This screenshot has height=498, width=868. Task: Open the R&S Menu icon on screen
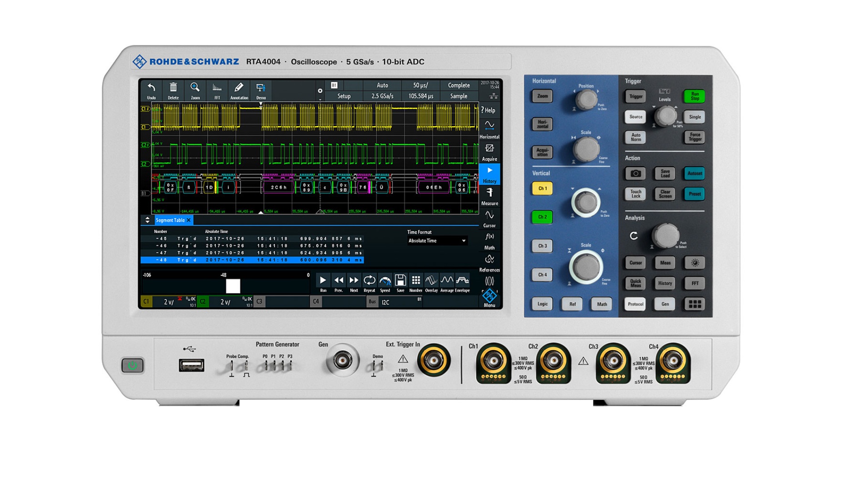[x=489, y=298]
